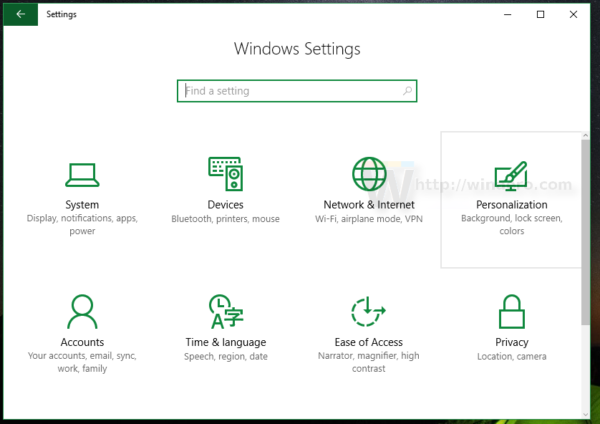The image size is (600, 424).
Task: Open the Devices keyboard and speaker icon
Action: pos(225,174)
